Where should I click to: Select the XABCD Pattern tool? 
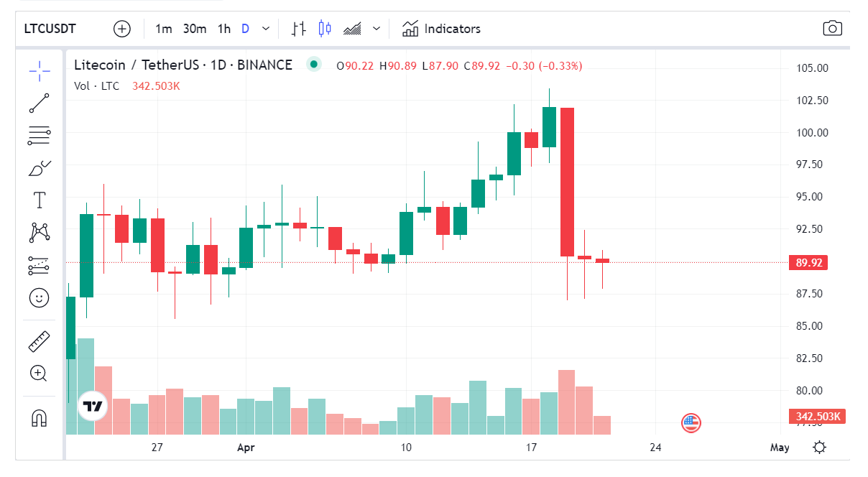click(40, 233)
